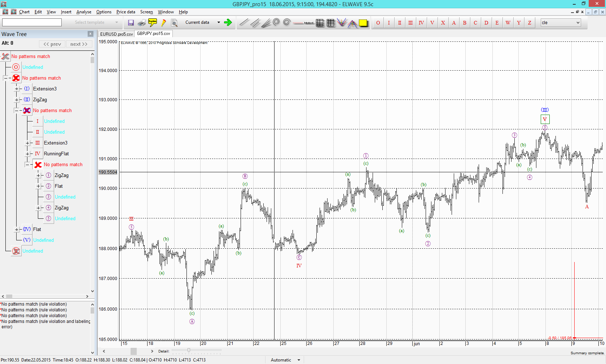Screen dimensions: 606x364
Task: Expand the (IV) Flat tree node
Action: (x=16, y=229)
